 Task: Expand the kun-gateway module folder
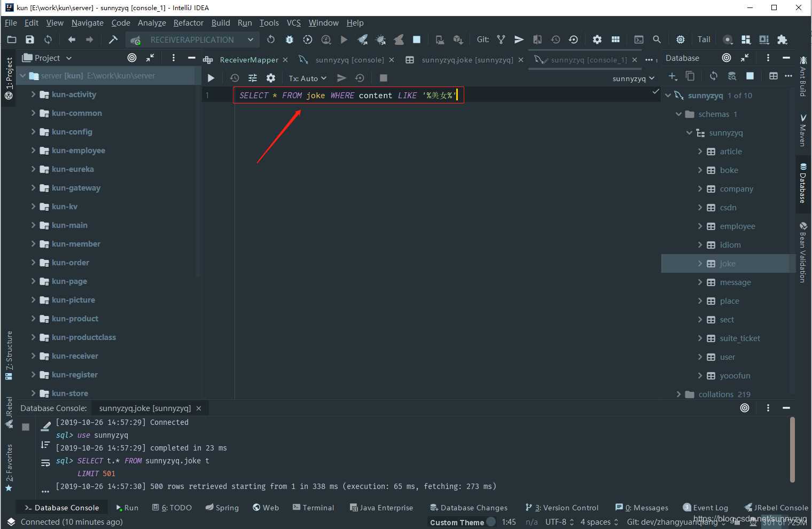[33, 188]
